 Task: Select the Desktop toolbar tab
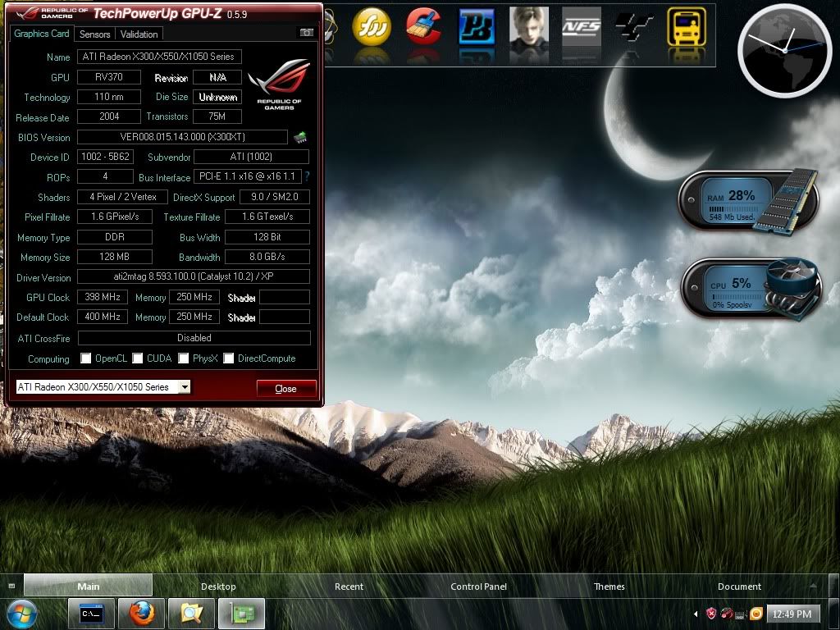[218, 586]
